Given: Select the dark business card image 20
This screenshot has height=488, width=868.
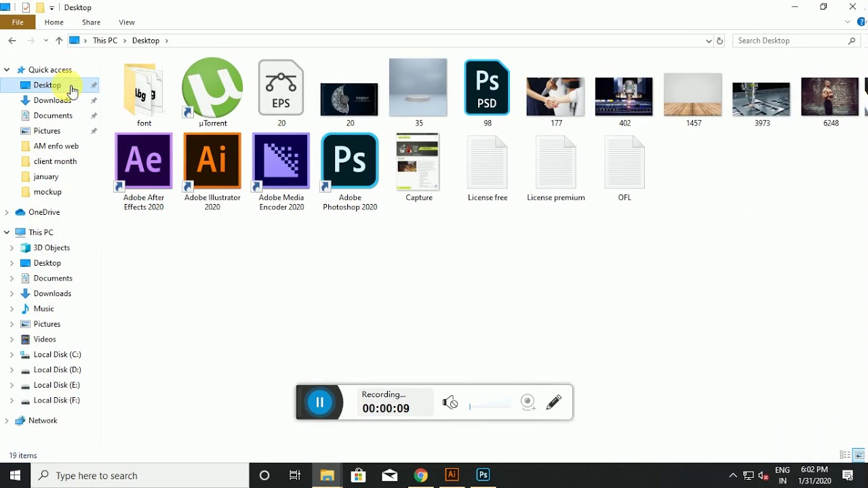Looking at the screenshot, I should click(349, 100).
